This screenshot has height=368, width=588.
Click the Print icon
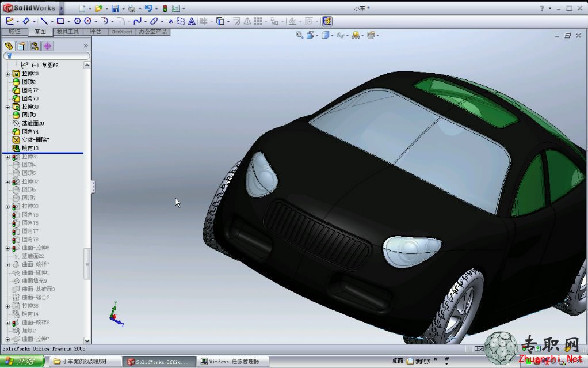click(132, 8)
